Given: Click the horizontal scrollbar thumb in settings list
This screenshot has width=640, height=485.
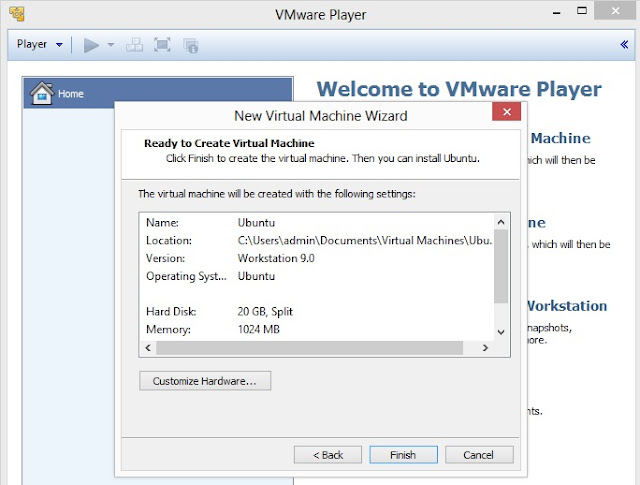Looking at the screenshot, I should click(x=309, y=348).
